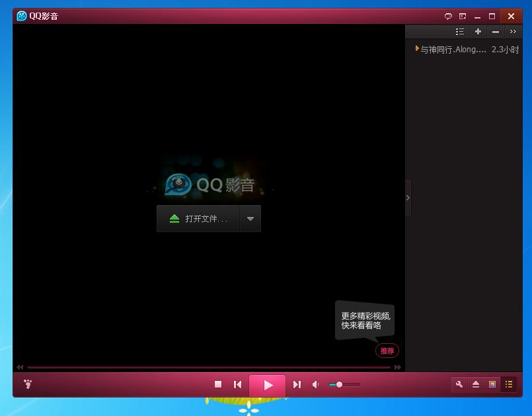Image resolution: width=532 pixels, height=416 pixels.
Task: Remove item from playlist with minus icon
Action: click(x=496, y=32)
